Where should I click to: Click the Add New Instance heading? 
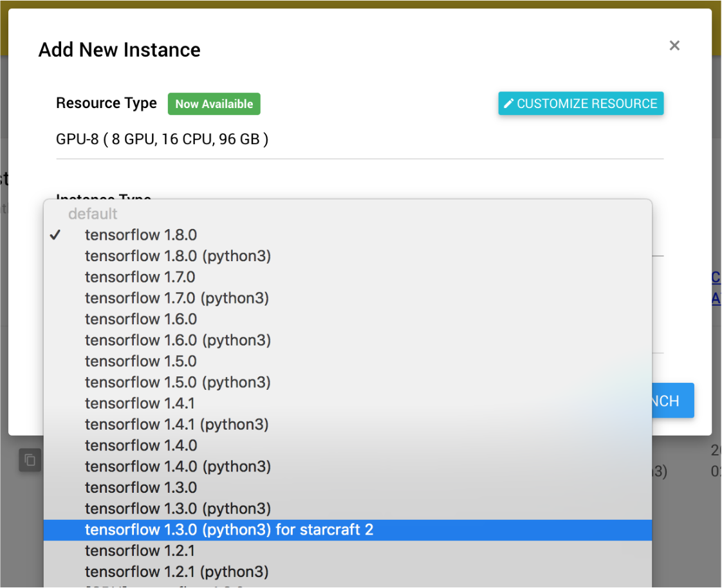[119, 50]
